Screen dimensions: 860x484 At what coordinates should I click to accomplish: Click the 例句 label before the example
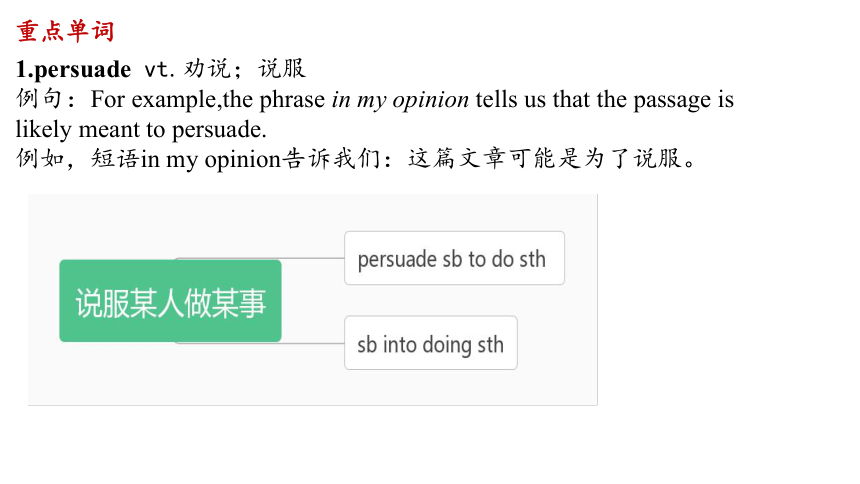tap(39, 99)
